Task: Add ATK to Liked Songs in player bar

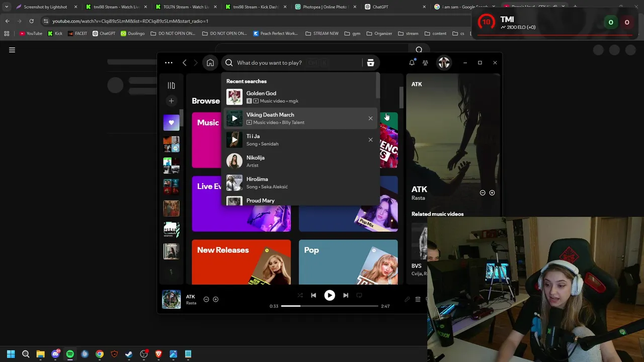Action: click(215, 299)
